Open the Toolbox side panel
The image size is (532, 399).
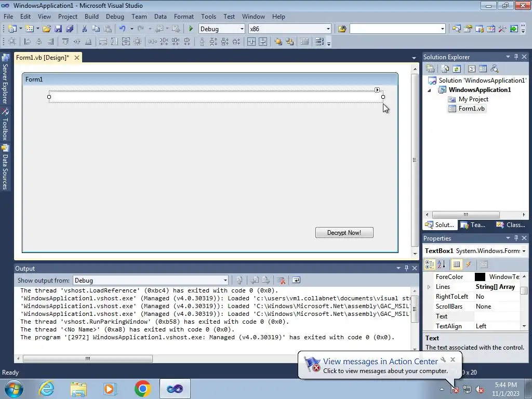click(5, 125)
